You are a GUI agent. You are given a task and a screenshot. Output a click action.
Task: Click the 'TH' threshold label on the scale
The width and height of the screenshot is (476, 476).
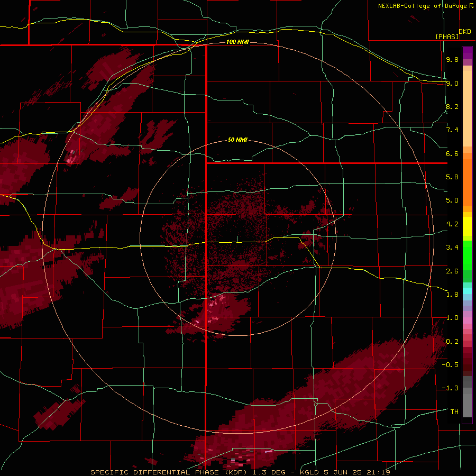[454, 412]
